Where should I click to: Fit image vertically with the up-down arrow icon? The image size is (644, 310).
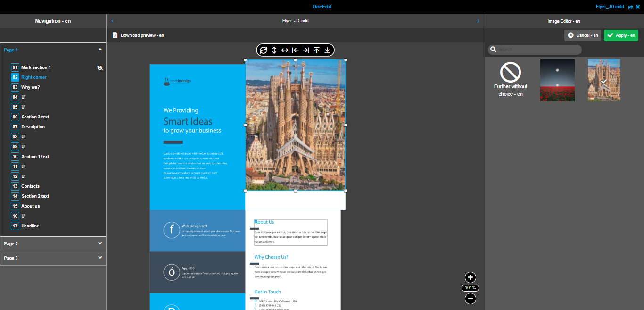pyautogui.click(x=274, y=50)
